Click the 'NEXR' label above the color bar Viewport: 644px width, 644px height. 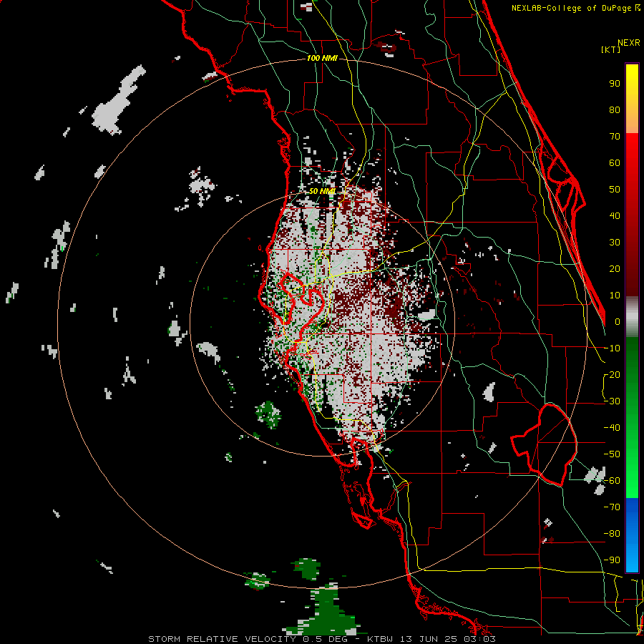(x=629, y=43)
